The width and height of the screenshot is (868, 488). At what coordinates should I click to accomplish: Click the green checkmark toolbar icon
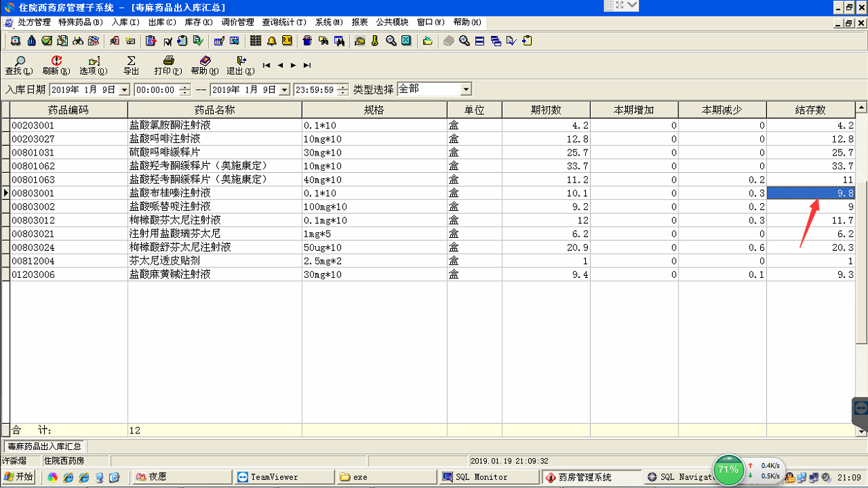pyautogui.click(x=47, y=41)
